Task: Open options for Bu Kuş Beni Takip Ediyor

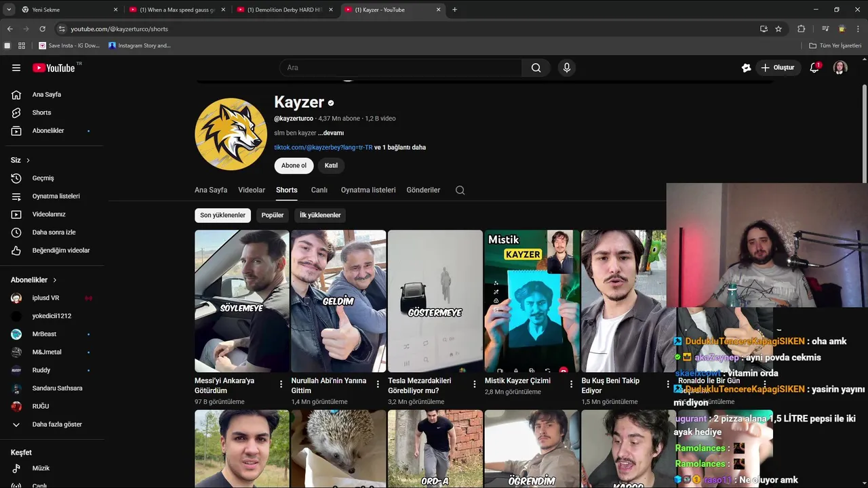Action: coord(668,384)
